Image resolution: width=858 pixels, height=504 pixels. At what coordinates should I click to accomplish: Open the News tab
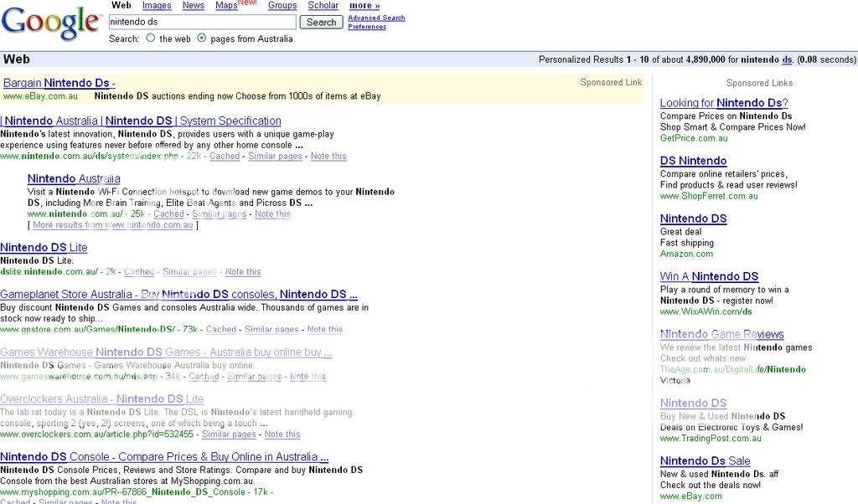[x=194, y=6]
